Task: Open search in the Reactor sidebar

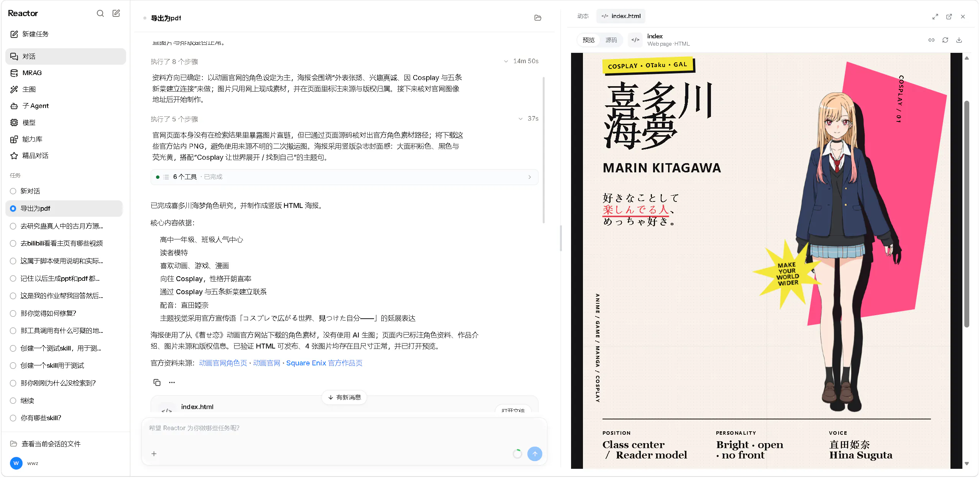Action: (100, 13)
